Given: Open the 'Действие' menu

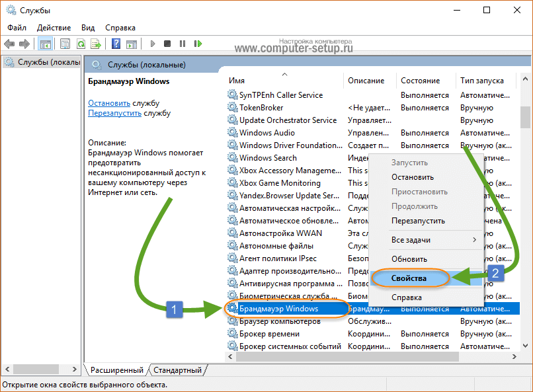Looking at the screenshot, I should 54,28.
